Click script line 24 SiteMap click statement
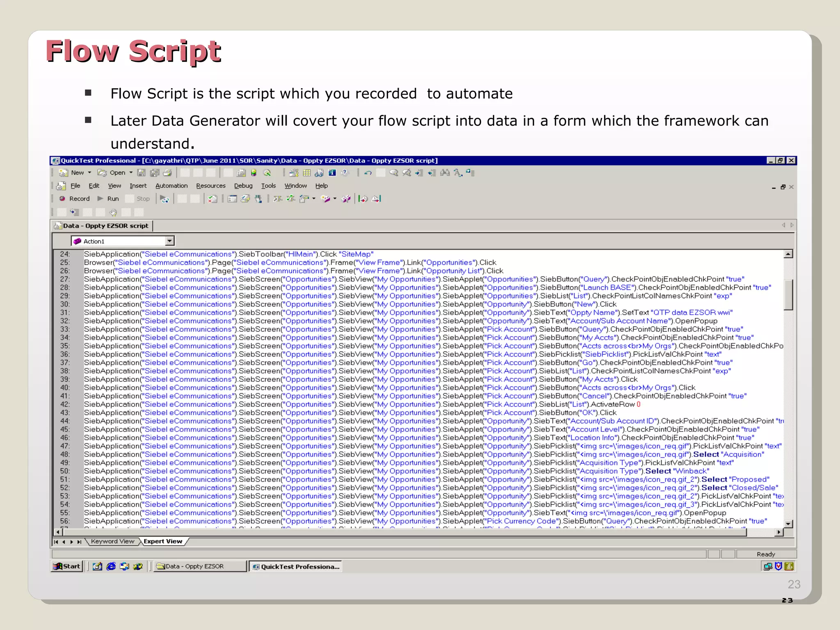The width and height of the screenshot is (840, 630). pyautogui.click(x=228, y=254)
